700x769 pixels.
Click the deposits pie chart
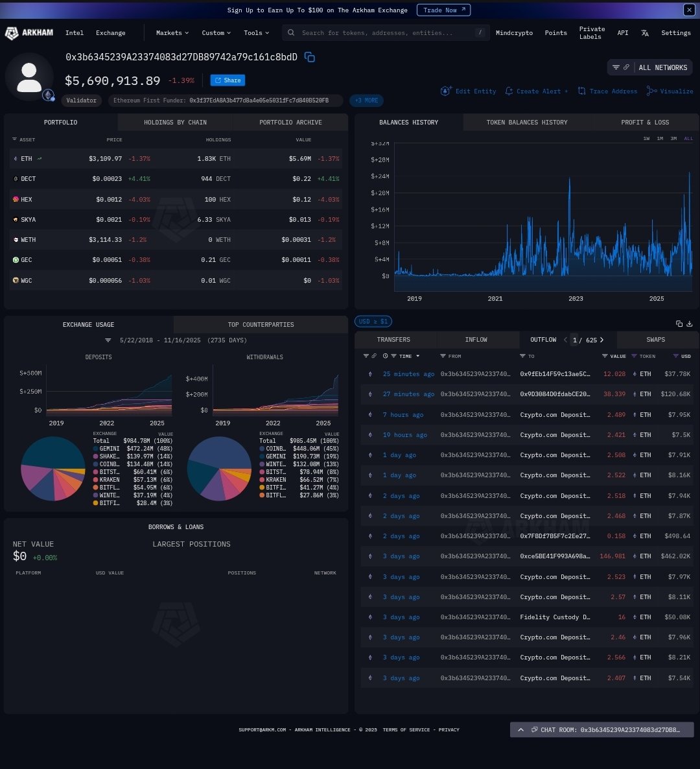coord(53,468)
